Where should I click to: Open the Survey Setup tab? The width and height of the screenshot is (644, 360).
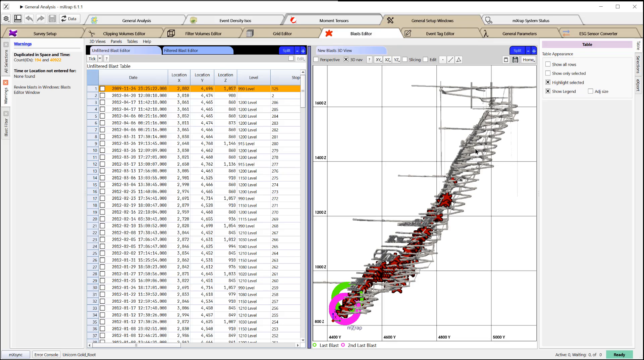[x=45, y=34]
